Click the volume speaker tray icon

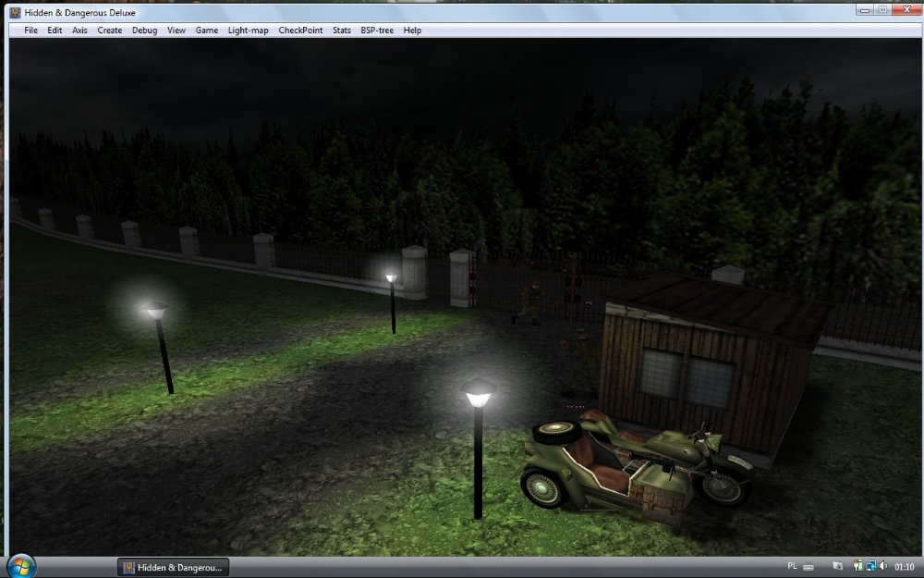(x=883, y=566)
